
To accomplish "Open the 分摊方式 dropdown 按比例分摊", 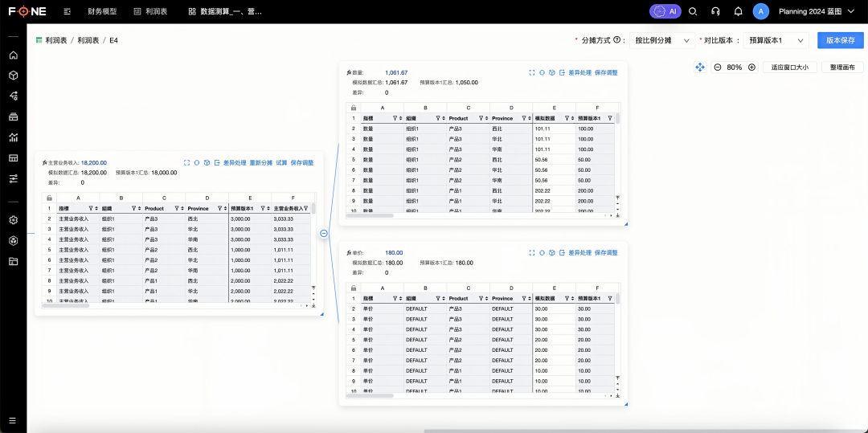I will [x=662, y=40].
